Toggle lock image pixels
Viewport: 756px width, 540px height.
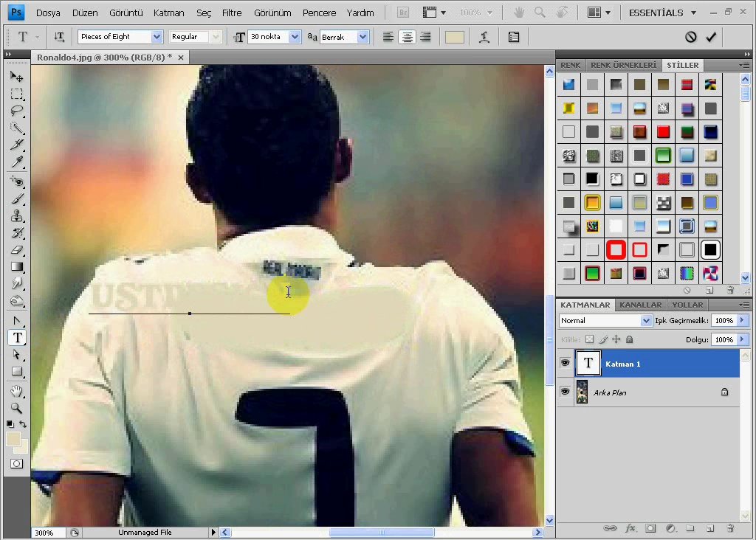click(602, 339)
